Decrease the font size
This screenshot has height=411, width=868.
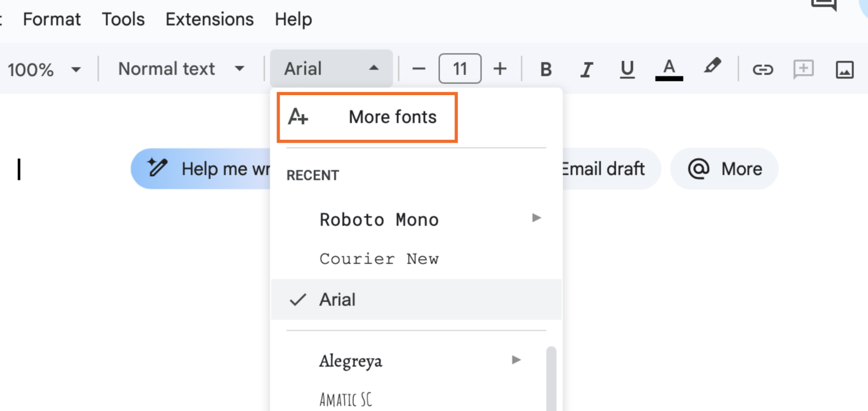pos(418,68)
